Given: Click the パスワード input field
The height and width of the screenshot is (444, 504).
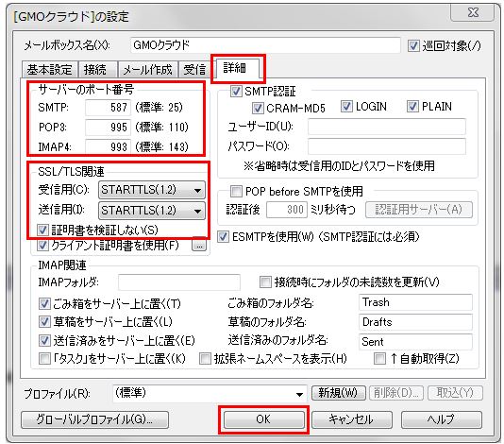Looking at the screenshot, I should pyautogui.click(x=387, y=146).
